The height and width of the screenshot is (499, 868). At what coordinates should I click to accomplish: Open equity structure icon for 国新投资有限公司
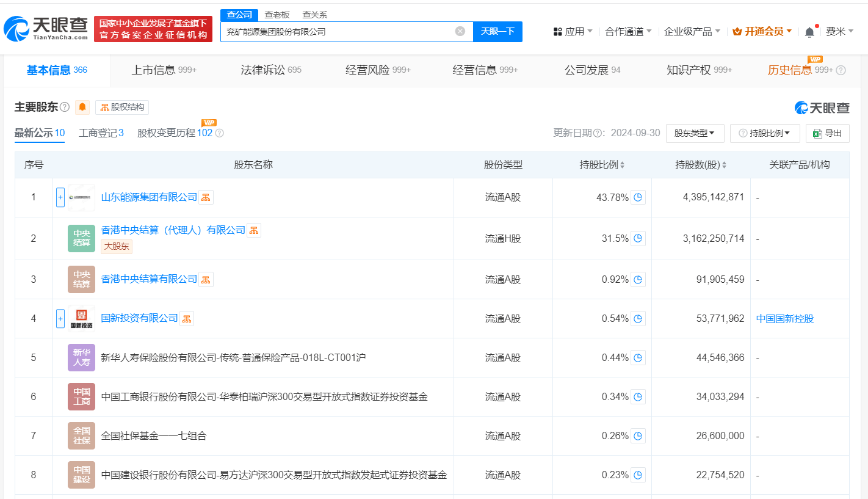pyautogui.click(x=187, y=318)
